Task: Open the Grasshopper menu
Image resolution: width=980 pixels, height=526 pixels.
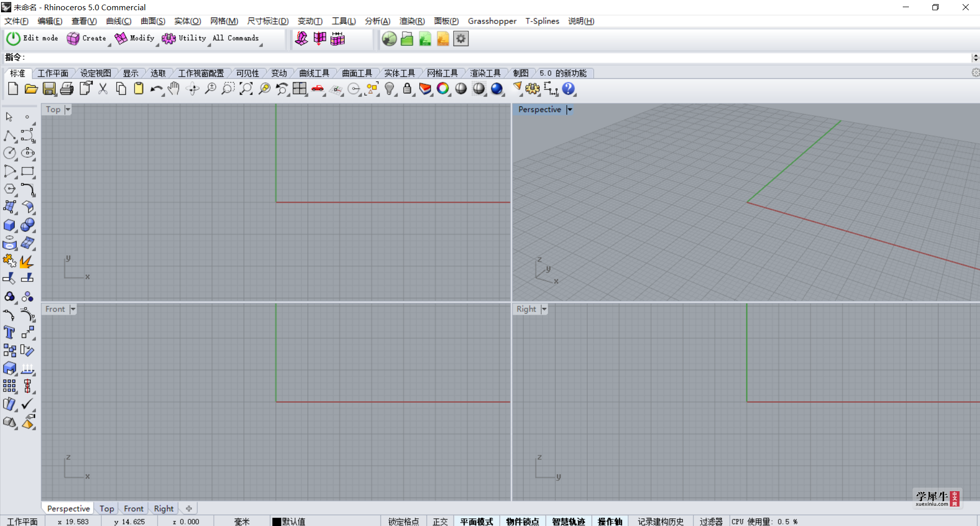Action: [492, 21]
